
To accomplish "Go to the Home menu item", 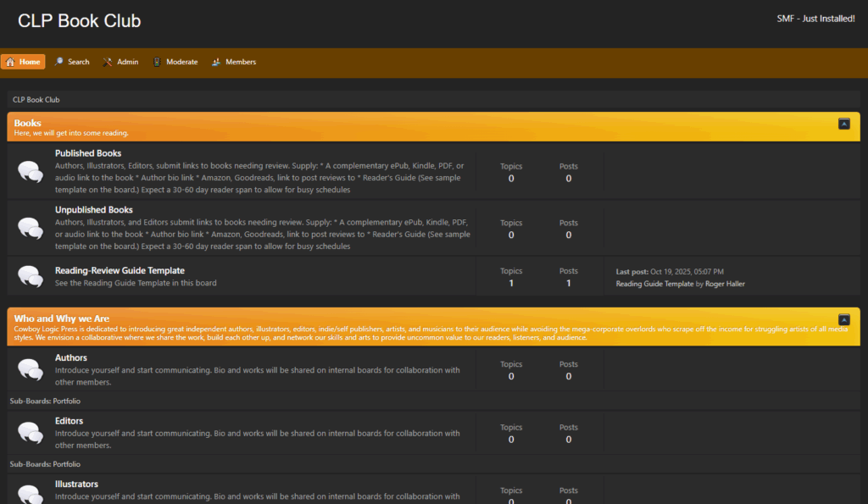I will [x=23, y=62].
